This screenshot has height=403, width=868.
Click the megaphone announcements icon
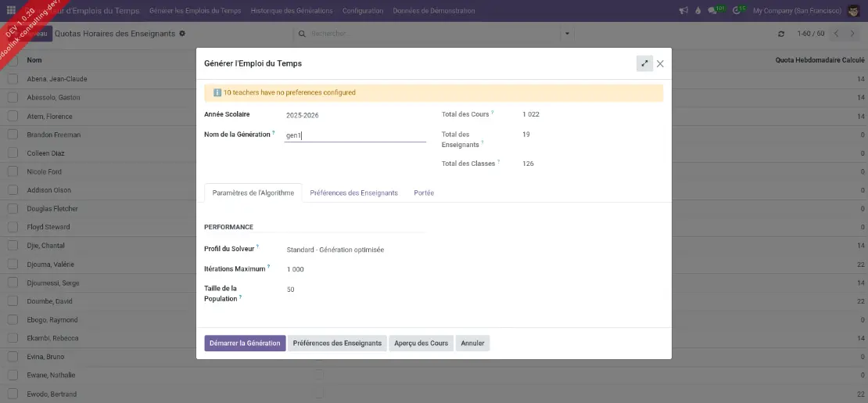point(683,11)
